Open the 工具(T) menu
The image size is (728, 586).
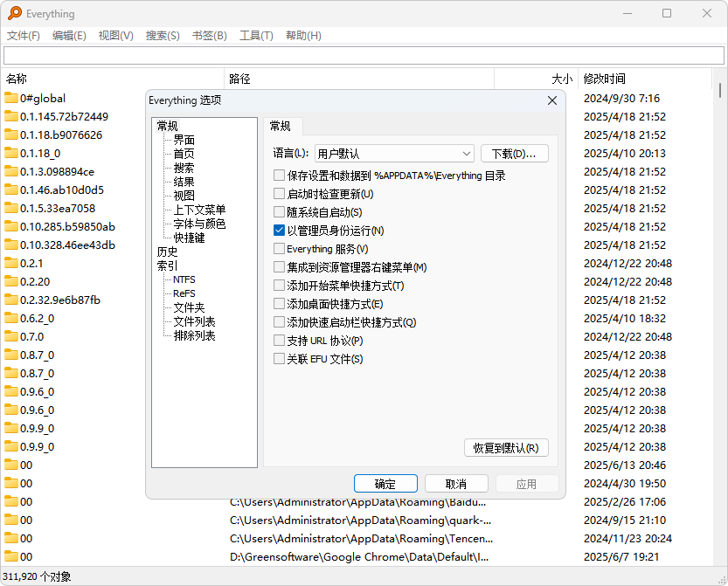click(x=256, y=36)
